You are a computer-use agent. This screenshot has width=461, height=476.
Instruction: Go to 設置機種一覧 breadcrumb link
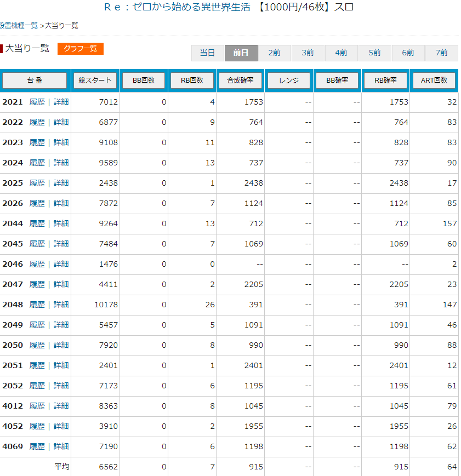pyautogui.click(x=19, y=26)
